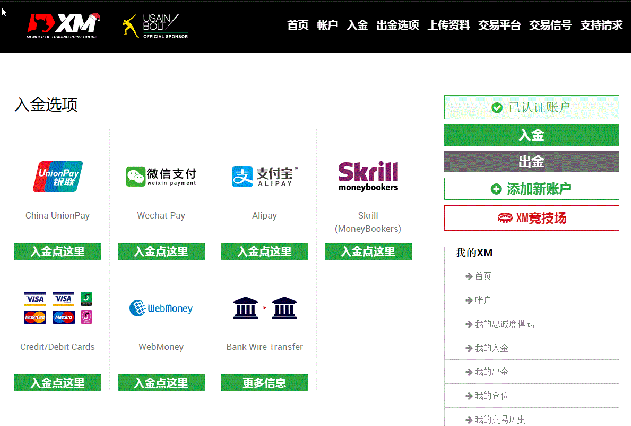Image resolution: width=631 pixels, height=426 pixels.
Task: Go to 交易平台 in the navigation bar
Action: click(x=499, y=26)
